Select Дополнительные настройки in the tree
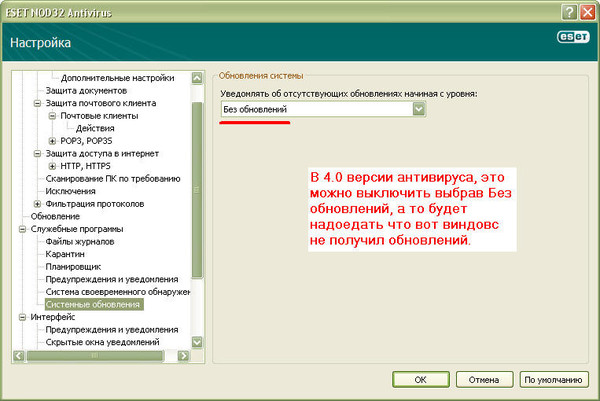 coord(117,78)
